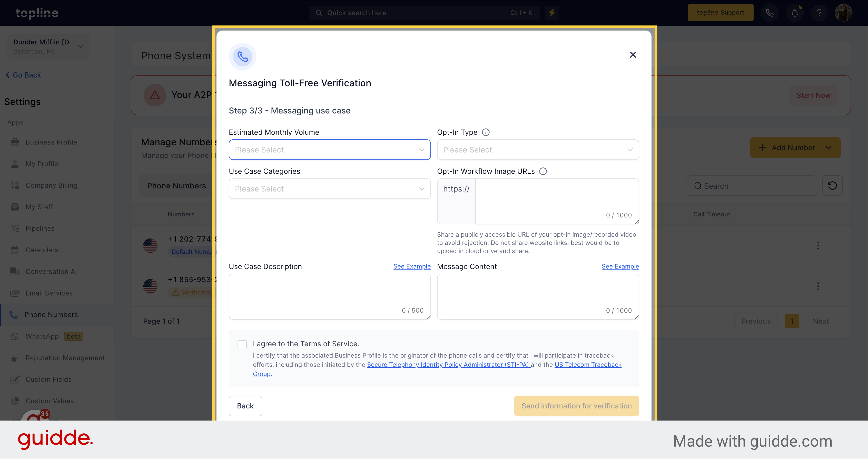This screenshot has height=459, width=868.
Task: Click the lightning bolt quick actions icon
Action: click(551, 13)
